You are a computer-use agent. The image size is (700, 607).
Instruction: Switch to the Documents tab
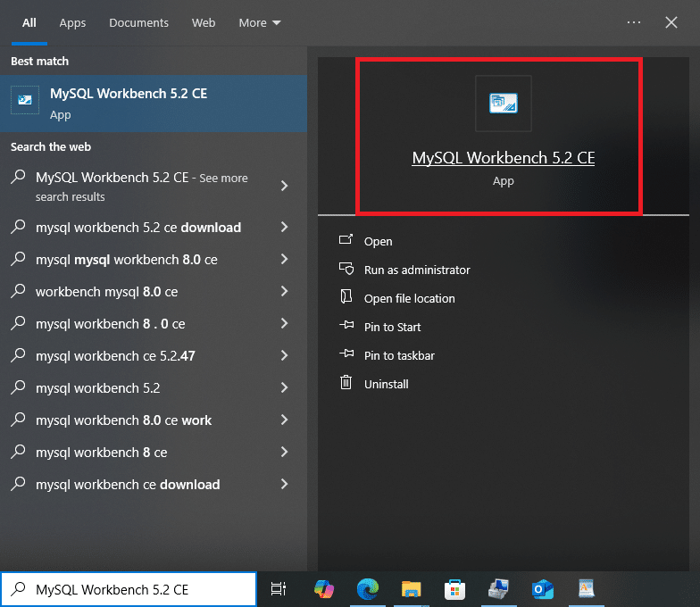click(x=139, y=23)
